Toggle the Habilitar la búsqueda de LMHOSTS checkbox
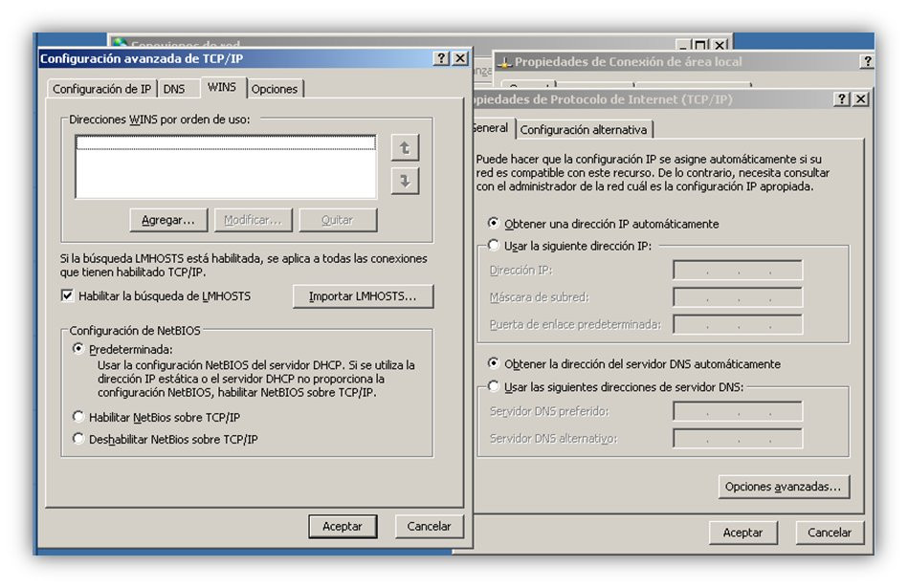908x588 pixels. [x=67, y=295]
